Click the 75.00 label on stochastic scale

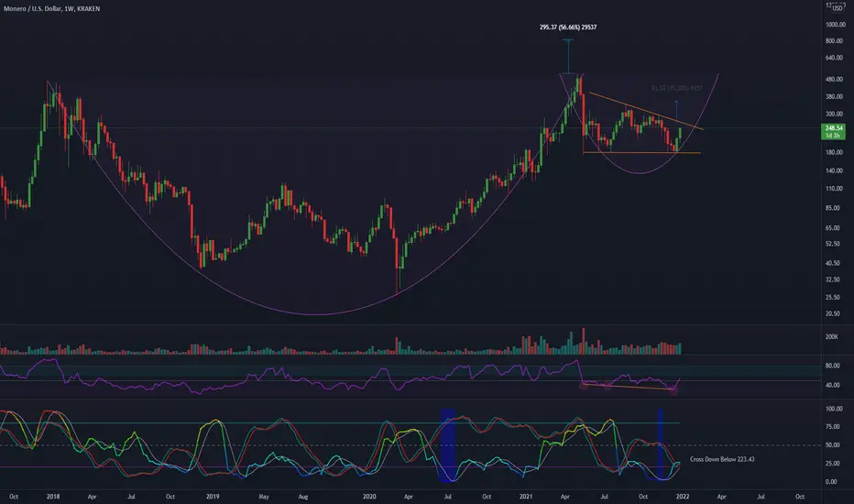click(x=833, y=427)
